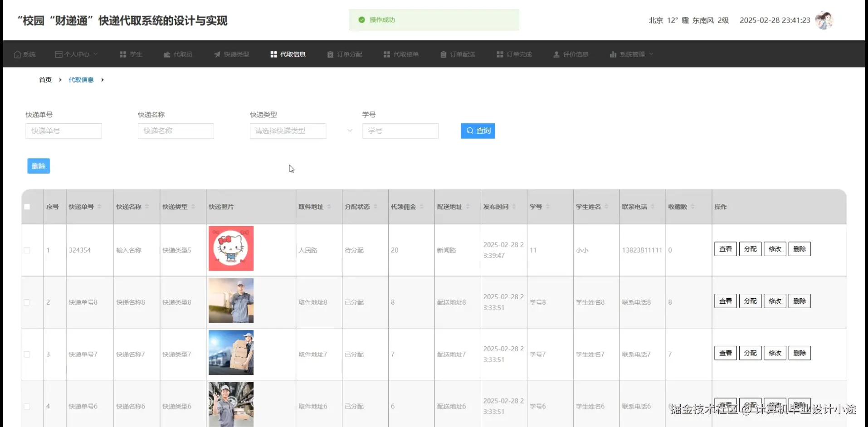Click 查看 in row 快递单号8
The width and height of the screenshot is (868, 427).
726,301
